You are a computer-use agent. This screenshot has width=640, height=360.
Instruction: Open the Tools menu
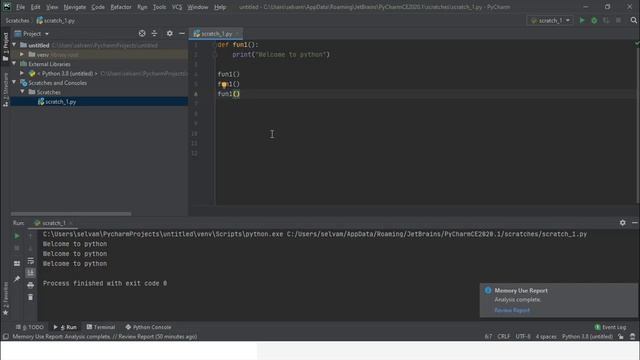pyautogui.click(x=159, y=7)
